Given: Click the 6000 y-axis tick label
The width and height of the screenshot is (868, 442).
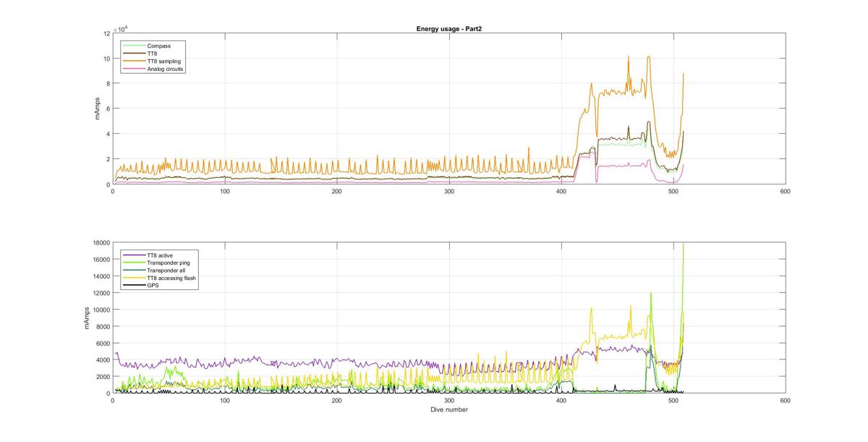Looking at the screenshot, I should coord(102,343).
